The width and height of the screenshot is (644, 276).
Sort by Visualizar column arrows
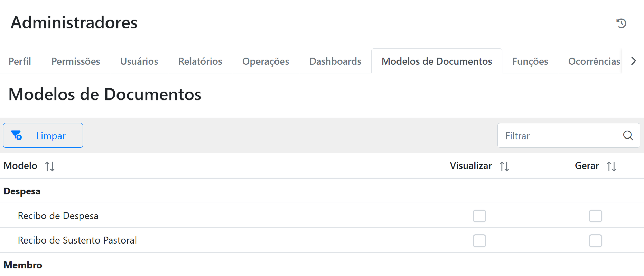(504, 166)
